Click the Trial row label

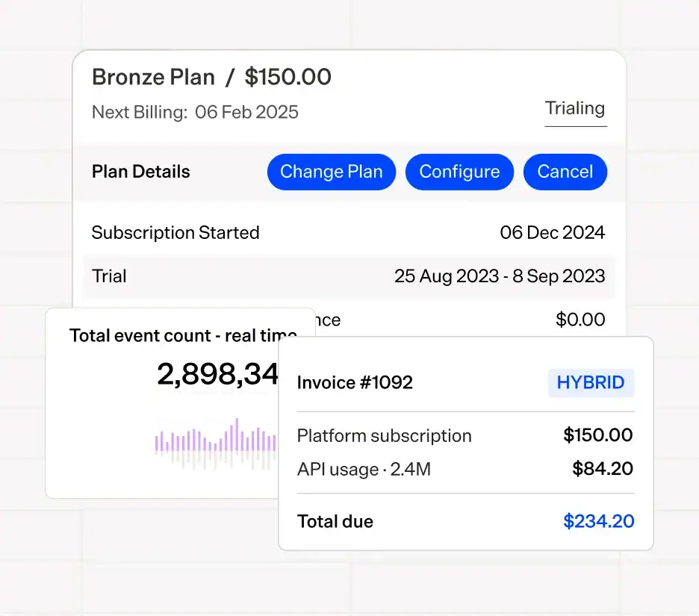109,276
